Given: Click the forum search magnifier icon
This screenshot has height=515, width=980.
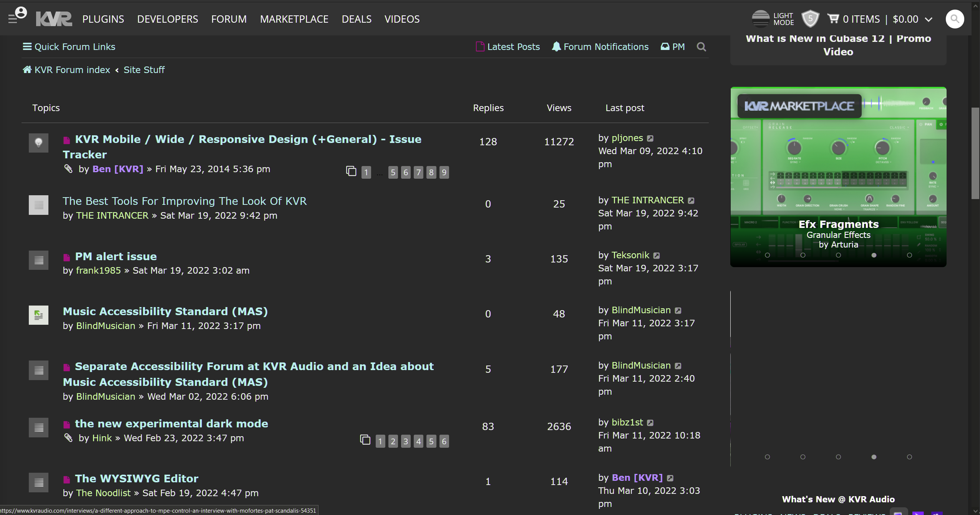Looking at the screenshot, I should tap(701, 47).
